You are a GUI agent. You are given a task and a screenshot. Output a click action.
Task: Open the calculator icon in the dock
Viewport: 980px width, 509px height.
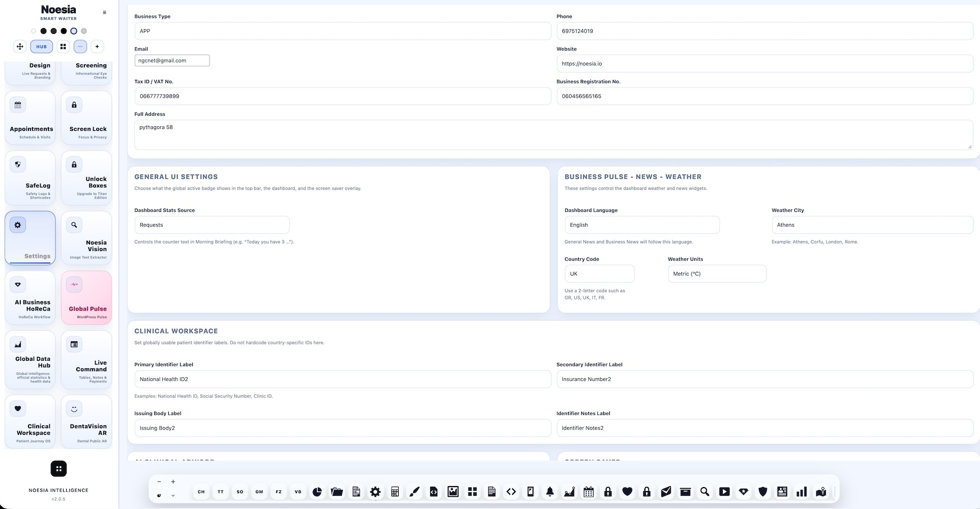coord(395,492)
